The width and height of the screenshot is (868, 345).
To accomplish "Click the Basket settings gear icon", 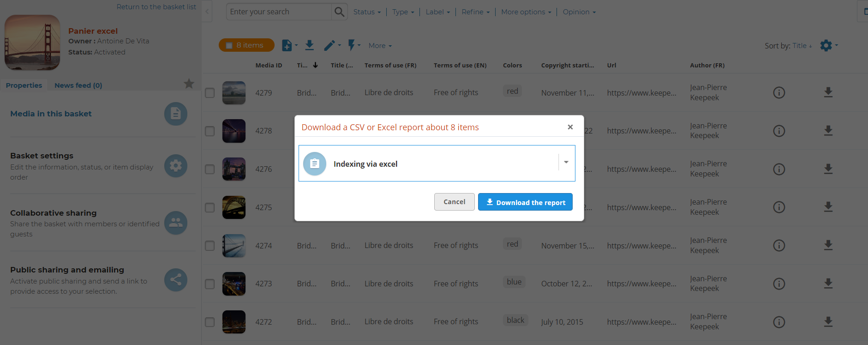I will tap(176, 166).
